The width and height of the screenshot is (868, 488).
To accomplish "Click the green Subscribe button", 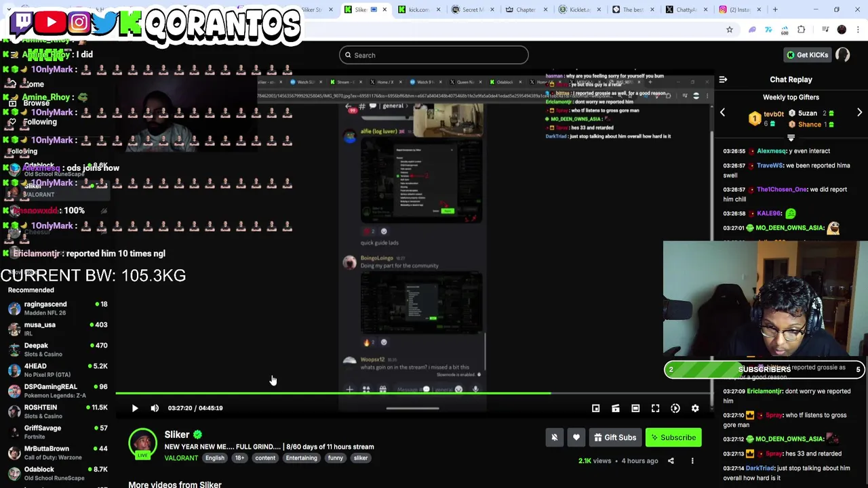I will (673, 437).
